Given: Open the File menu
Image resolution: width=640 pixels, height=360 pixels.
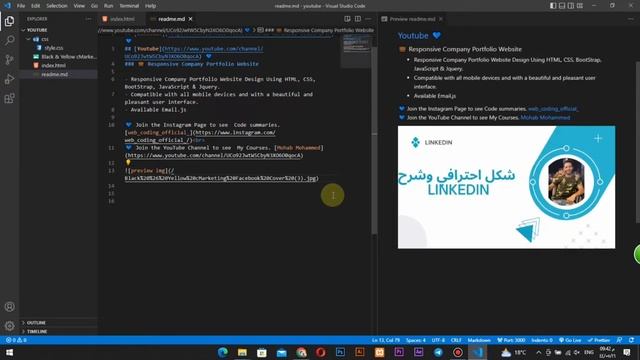Looking at the screenshot, I should (21, 6).
